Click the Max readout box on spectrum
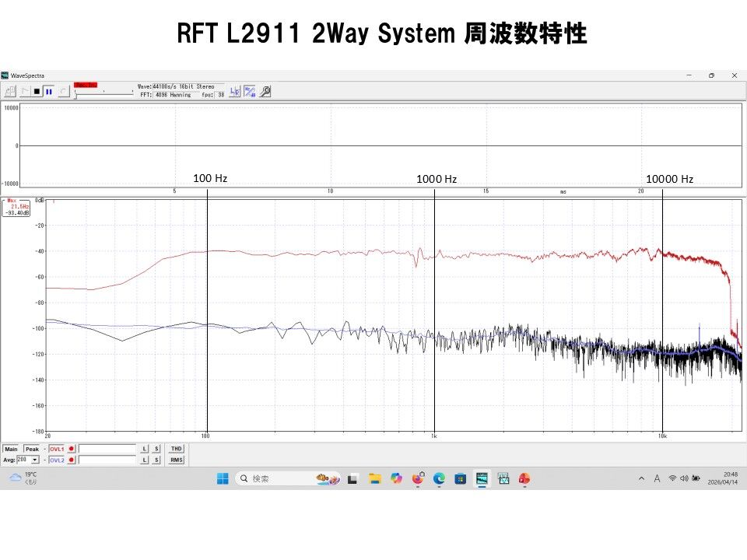The width and height of the screenshot is (747, 560). (17, 208)
